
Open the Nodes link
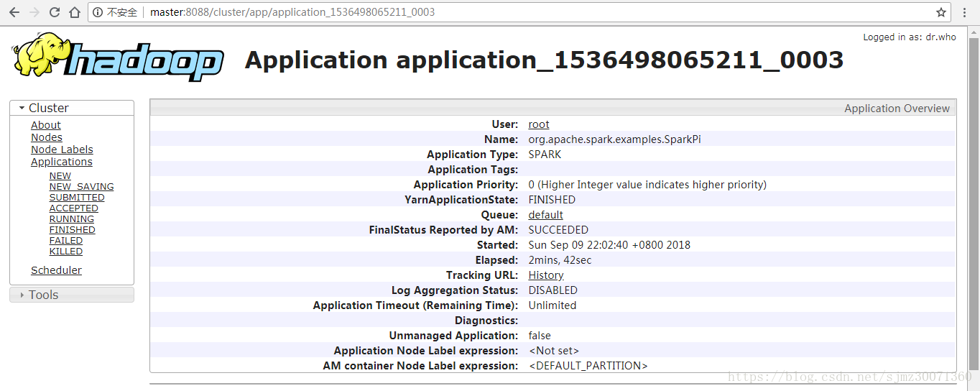pyautogui.click(x=47, y=137)
